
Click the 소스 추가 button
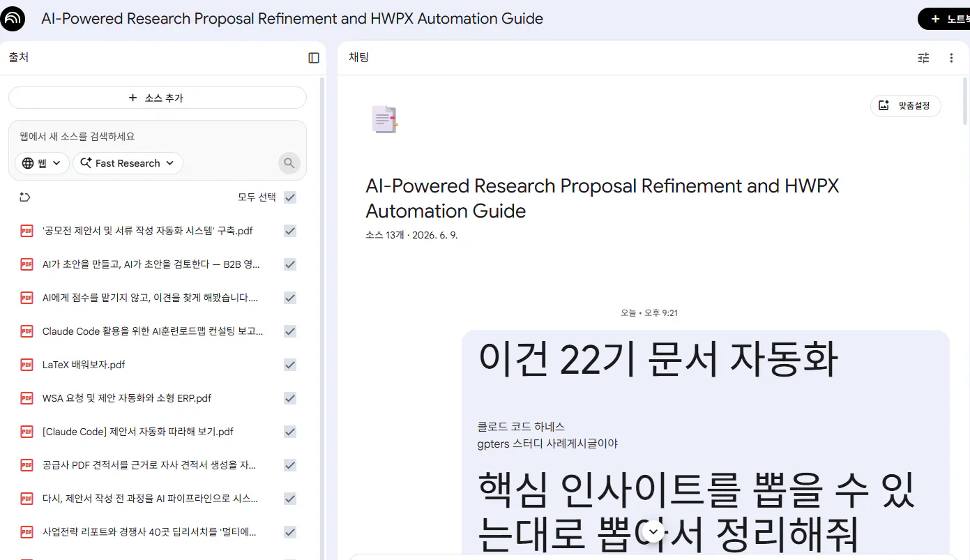click(x=158, y=98)
